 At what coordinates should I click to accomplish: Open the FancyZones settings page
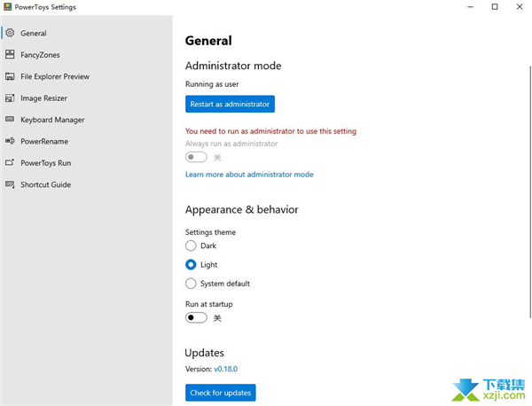point(40,55)
